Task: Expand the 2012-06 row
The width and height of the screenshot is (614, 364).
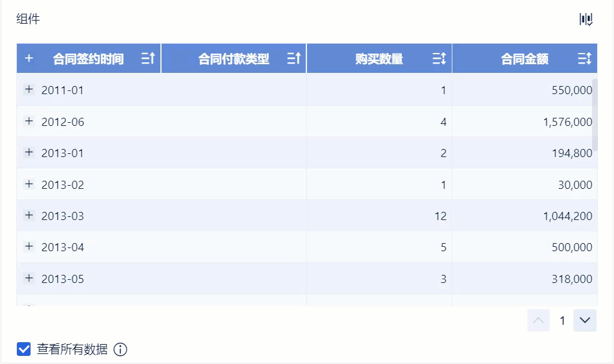Action: click(29, 122)
